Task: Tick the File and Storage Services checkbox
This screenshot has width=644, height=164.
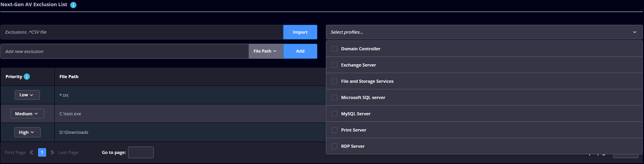Action: (334, 81)
